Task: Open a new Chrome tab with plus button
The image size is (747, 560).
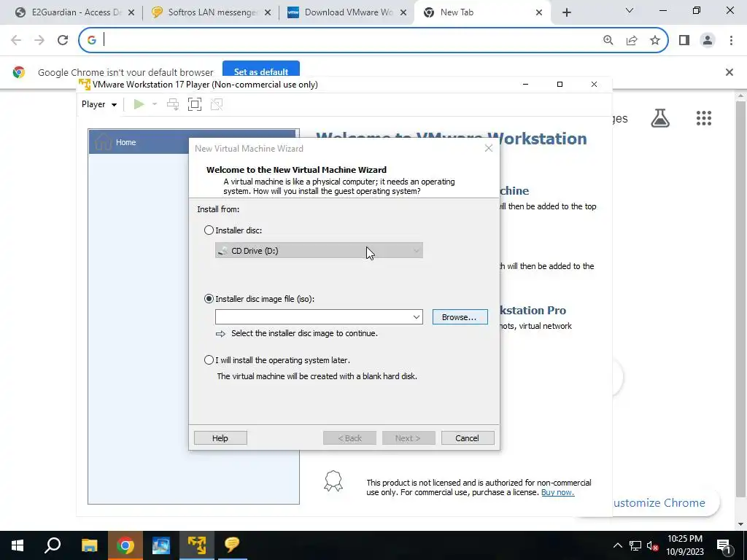Action: [x=566, y=12]
